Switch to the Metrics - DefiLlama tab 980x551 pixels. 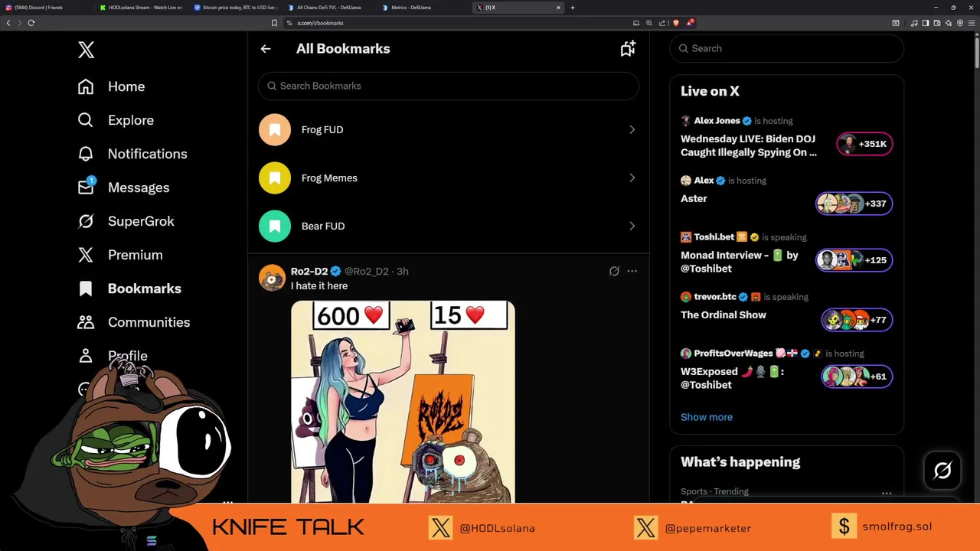(424, 8)
